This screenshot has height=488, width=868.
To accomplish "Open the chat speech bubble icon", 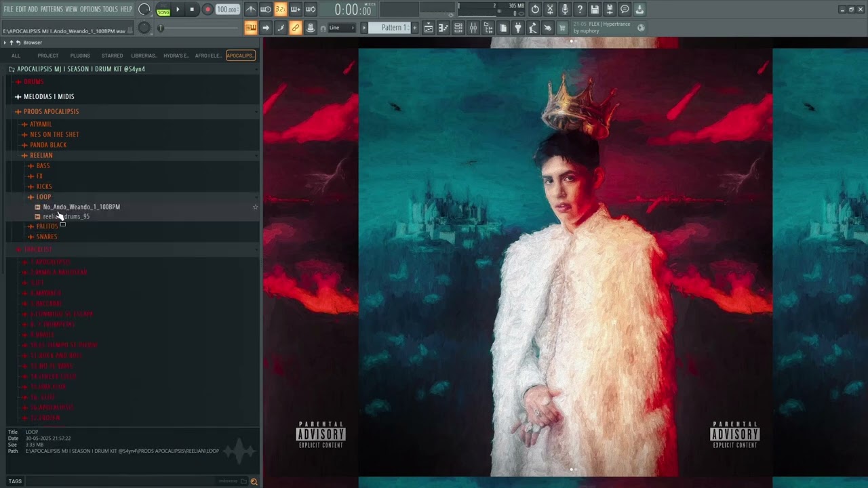I will tap(625, 9).
